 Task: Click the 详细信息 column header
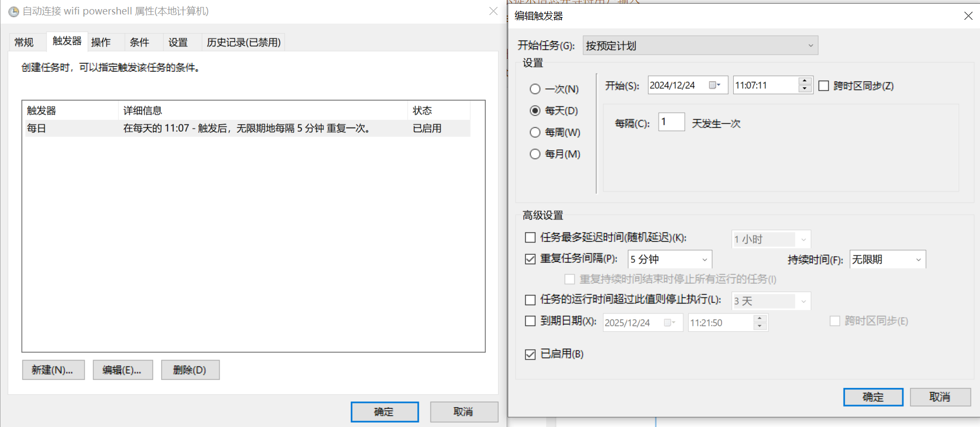pos(262,111)
